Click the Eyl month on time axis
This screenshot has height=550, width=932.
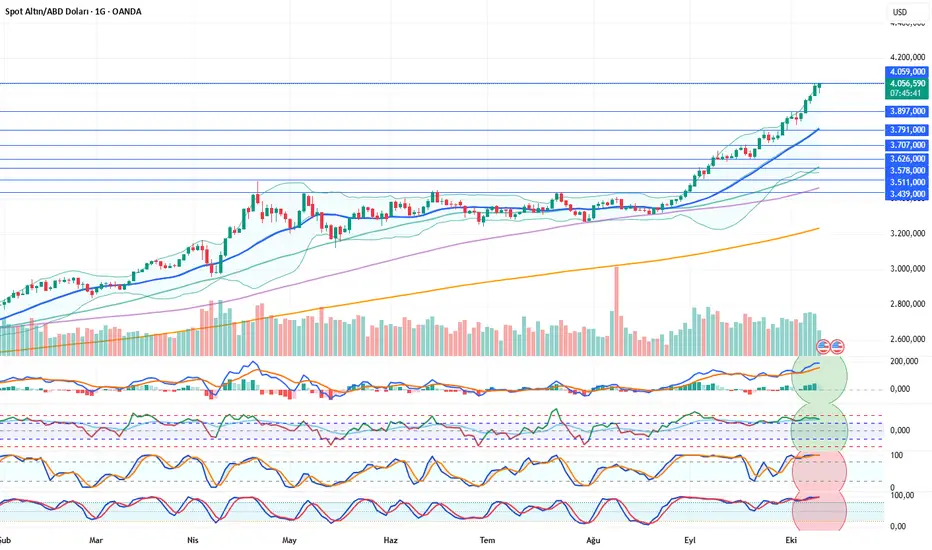point(689,540)
